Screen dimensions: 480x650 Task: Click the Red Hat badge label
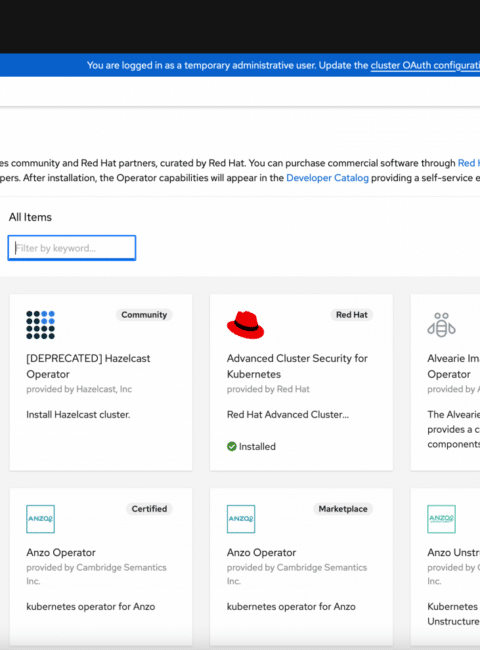coord(352,315)
